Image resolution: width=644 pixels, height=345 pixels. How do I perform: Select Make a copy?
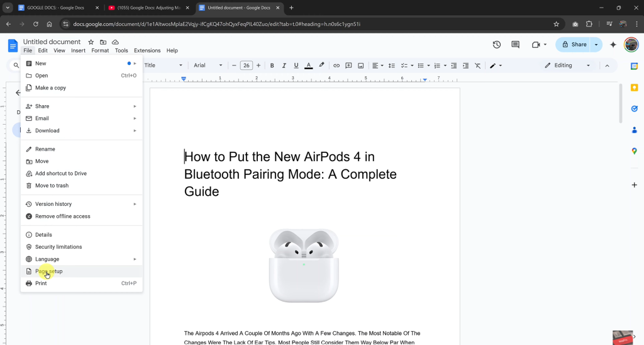point(82,88)
